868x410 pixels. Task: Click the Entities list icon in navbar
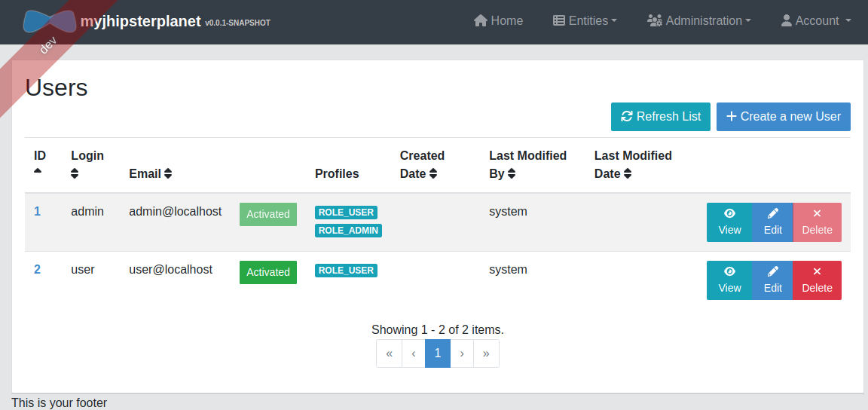tap(559, 21)
